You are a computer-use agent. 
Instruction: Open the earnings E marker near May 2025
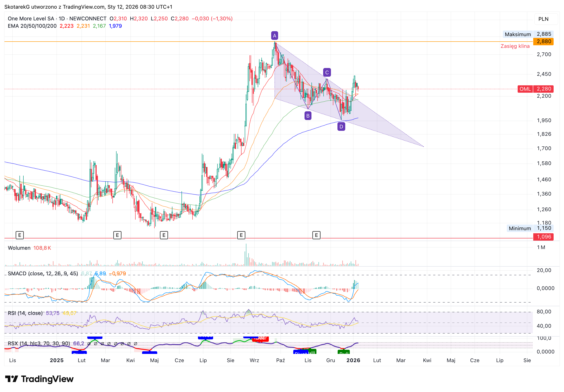164,235
